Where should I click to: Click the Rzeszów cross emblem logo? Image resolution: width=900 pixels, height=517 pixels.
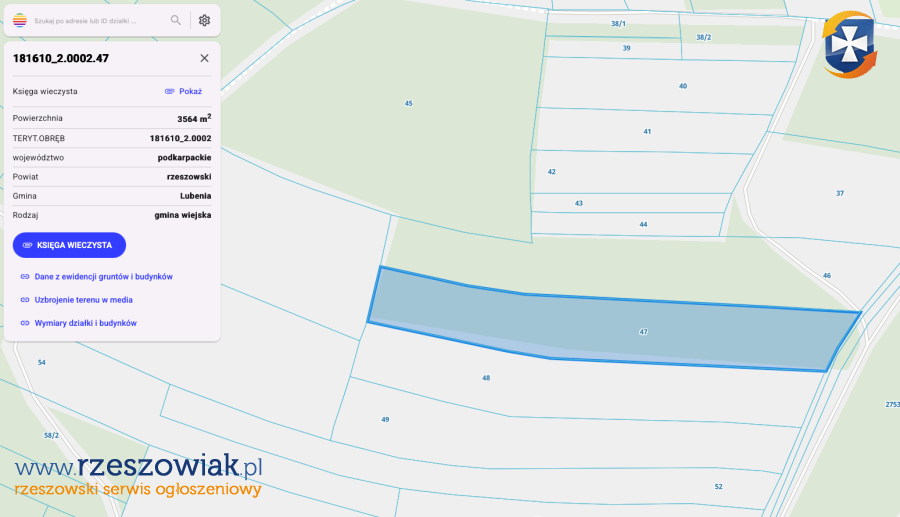[849, 44]
